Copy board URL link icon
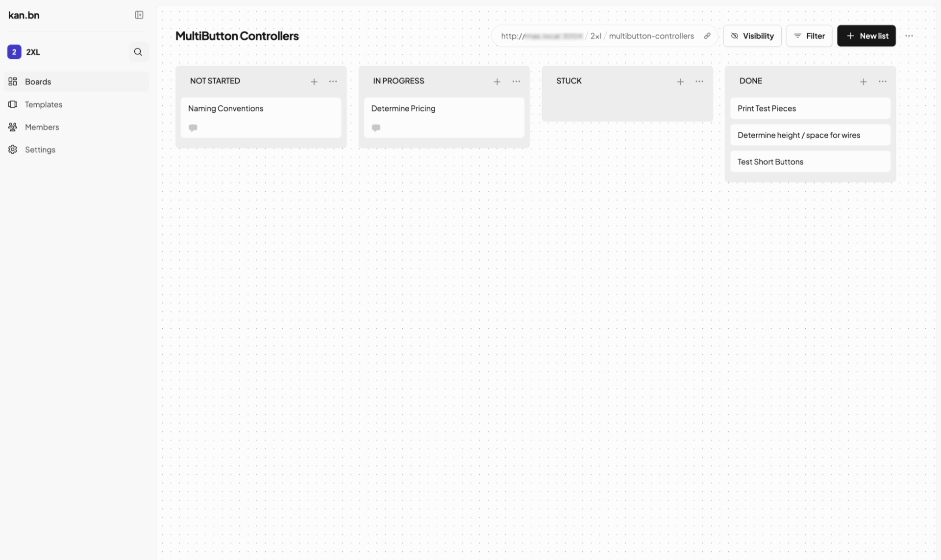Viewport: 941px width, 560px height. click(x=707, y=36)
